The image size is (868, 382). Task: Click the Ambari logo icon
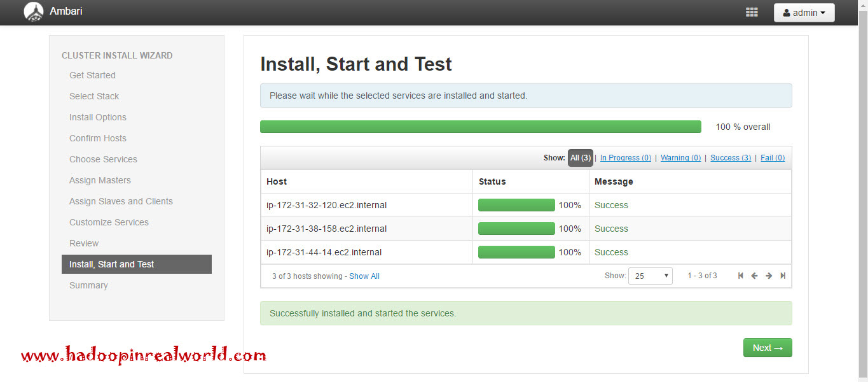tap(33, 11)
